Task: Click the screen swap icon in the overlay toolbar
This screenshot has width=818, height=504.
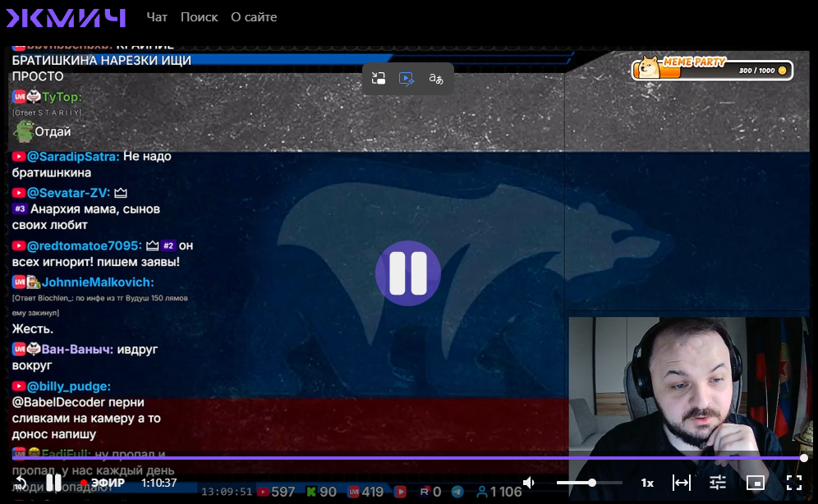Action: click(379, 79)
